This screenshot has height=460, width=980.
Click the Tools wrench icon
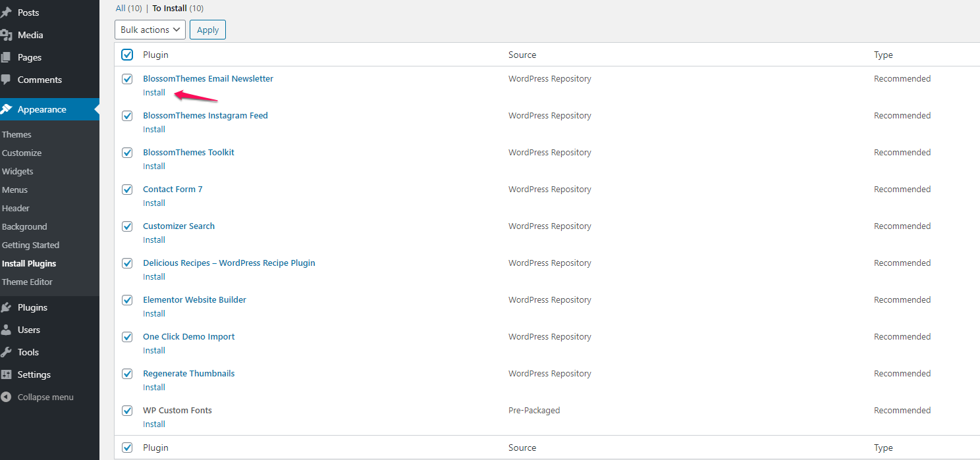click(x=6, y=352)
